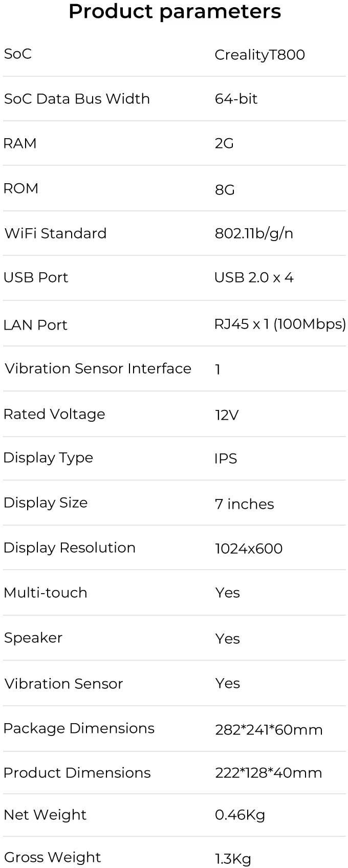Viewport: 348px width, 868px height.
Task: Select the 7 inches display size value
Action: (244, 504)
